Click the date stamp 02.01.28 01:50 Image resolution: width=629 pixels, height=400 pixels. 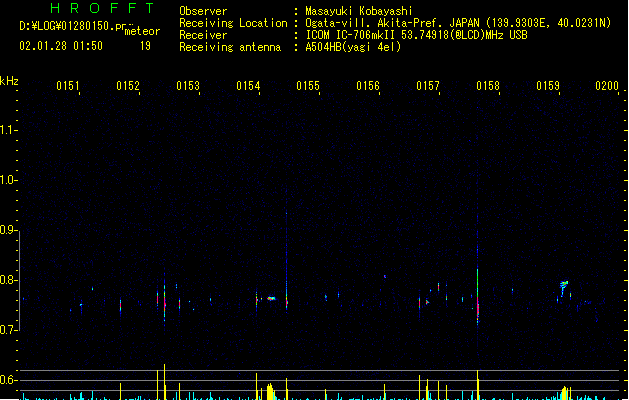click(61, 46)
